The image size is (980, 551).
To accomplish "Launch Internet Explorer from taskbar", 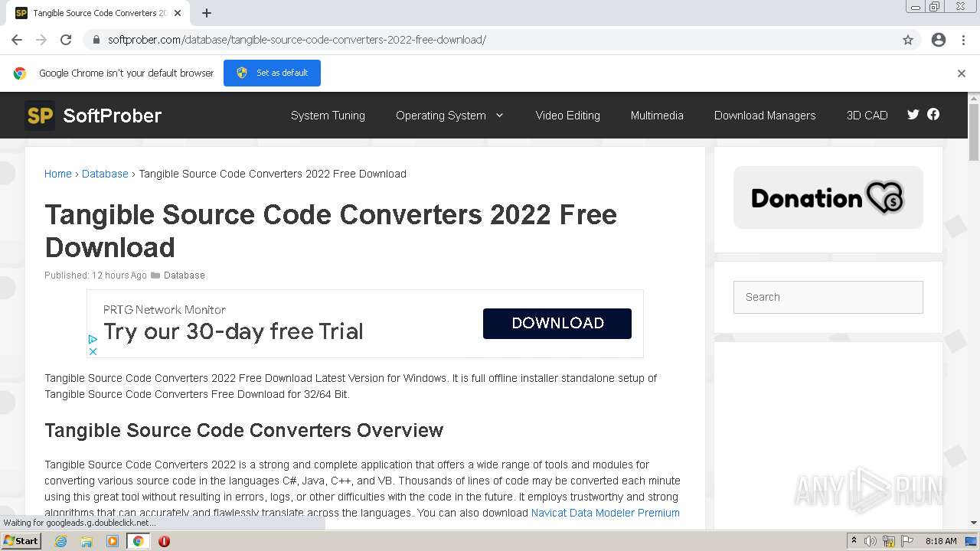I will (61, 541).
